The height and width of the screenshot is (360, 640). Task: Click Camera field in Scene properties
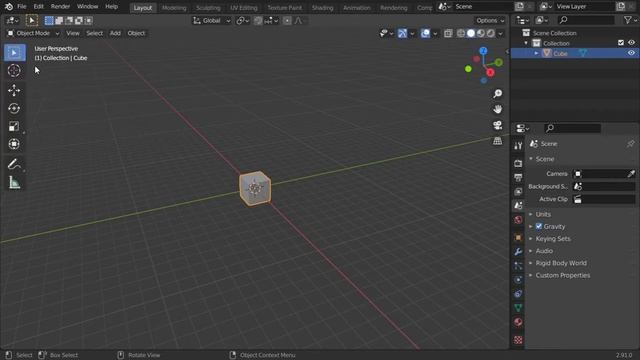point(604,174)
